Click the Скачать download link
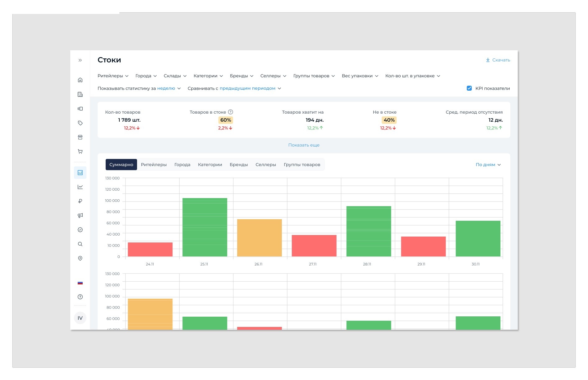The width and height of the screenshot is (588, 380). (x=498, y=60)
